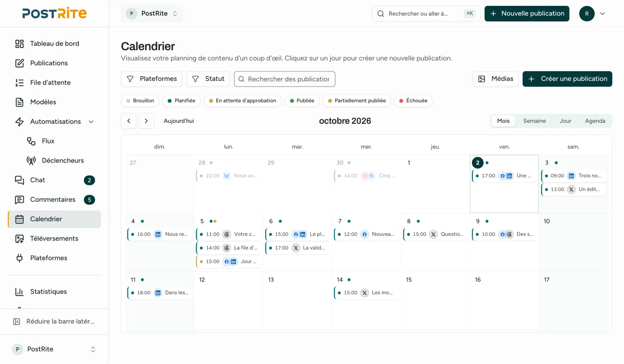Open the PostRite workspace switcher at top

click(x=152, y=14)
